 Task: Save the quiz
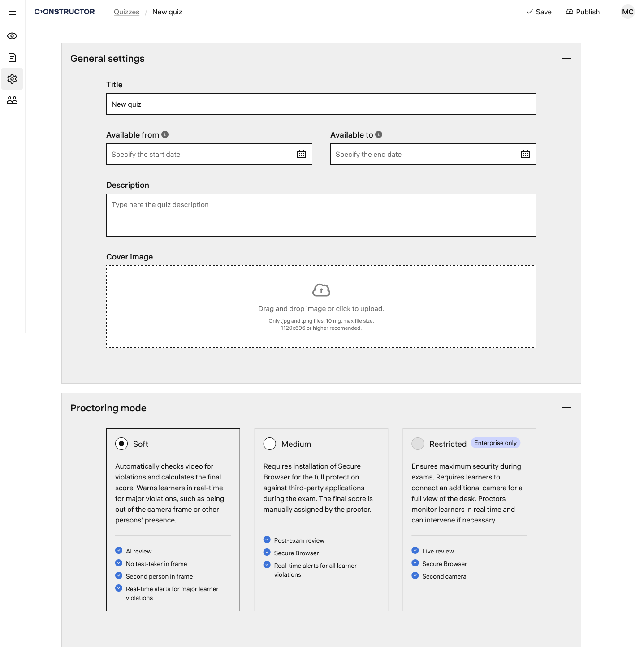(539, 12)
